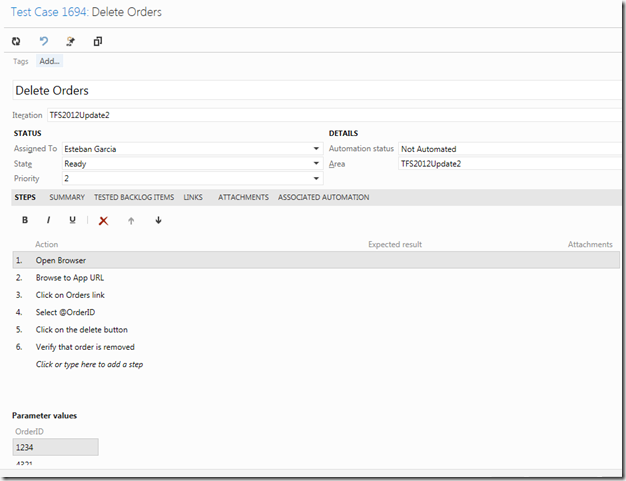Select step 5 Click on the delete button
This screenshot has width=626, height=481.
(x=316, y=330)
